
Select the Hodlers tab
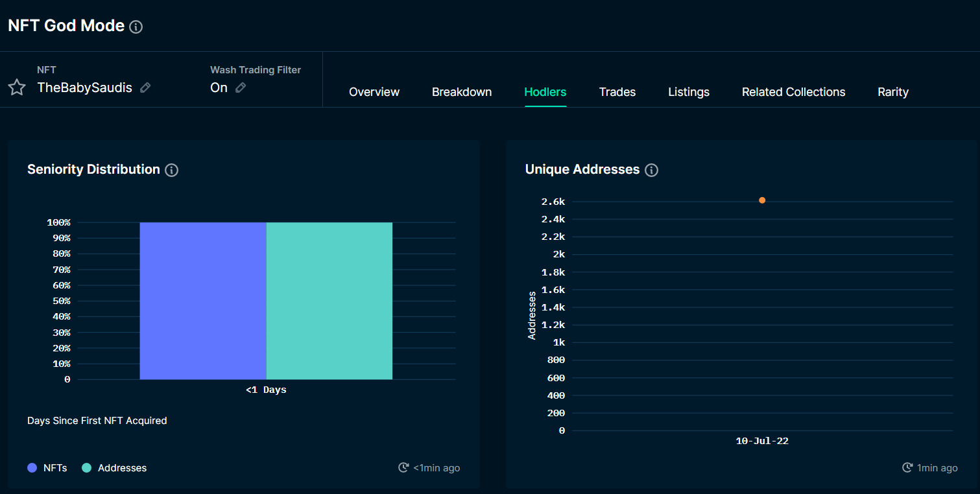point(545,92)
